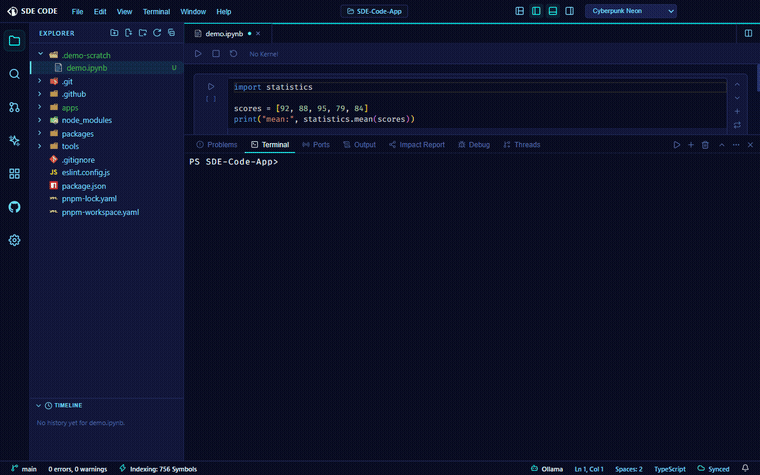Add a new cell with plus icon

(737, 111)
